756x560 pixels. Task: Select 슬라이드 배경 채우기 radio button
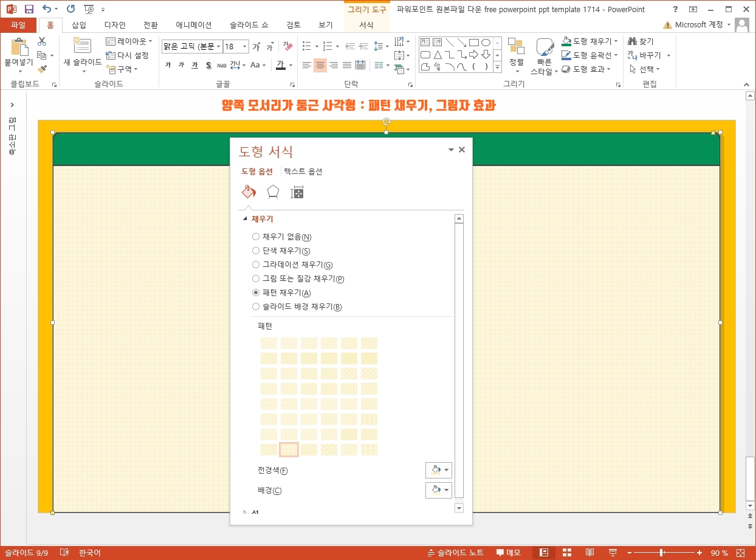[x=256, y=306]
